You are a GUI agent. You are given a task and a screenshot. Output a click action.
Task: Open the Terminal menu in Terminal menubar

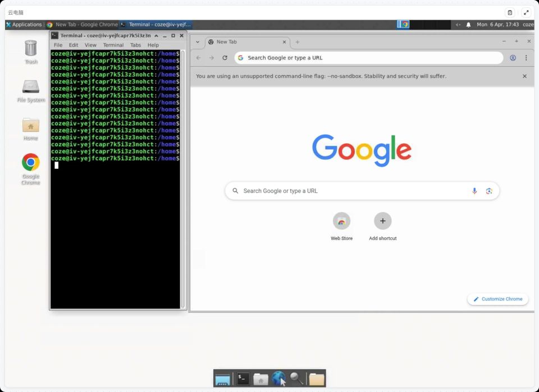113,45
